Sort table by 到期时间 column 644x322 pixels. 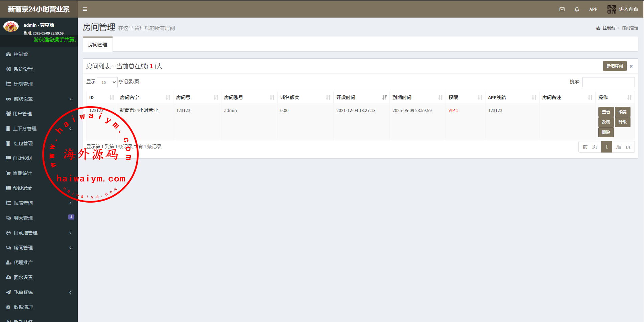pyautogui.click(x=417, y=97)
